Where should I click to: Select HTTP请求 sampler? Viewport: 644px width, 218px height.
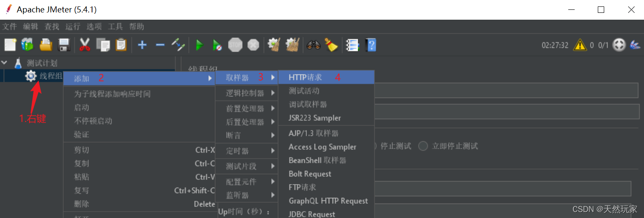[x=326, y=78]
